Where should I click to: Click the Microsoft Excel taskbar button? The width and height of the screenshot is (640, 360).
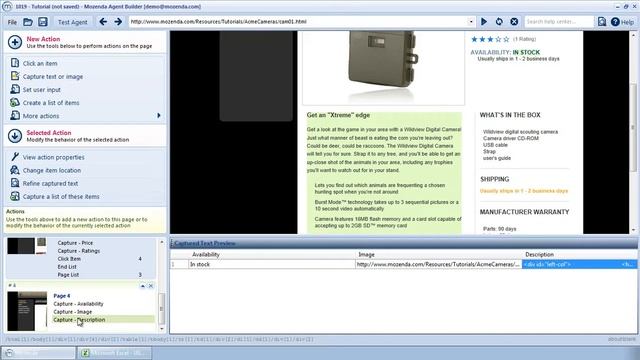pyautogui.click(x=115, y=353)
